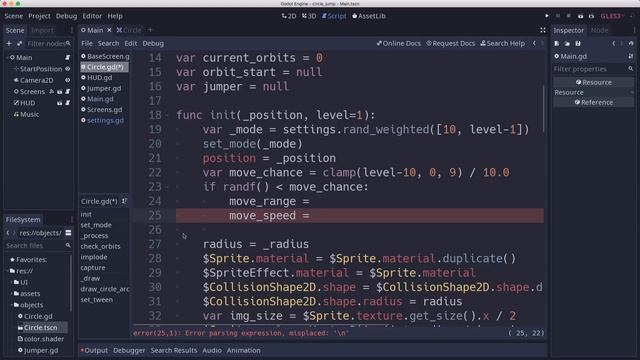
Task: Click the signals icon on Screens node
Action: (x=51, y=91)
